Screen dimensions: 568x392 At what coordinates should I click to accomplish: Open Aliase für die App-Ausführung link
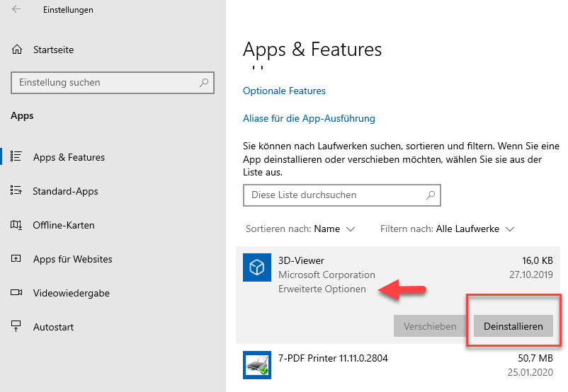point(309,119)
